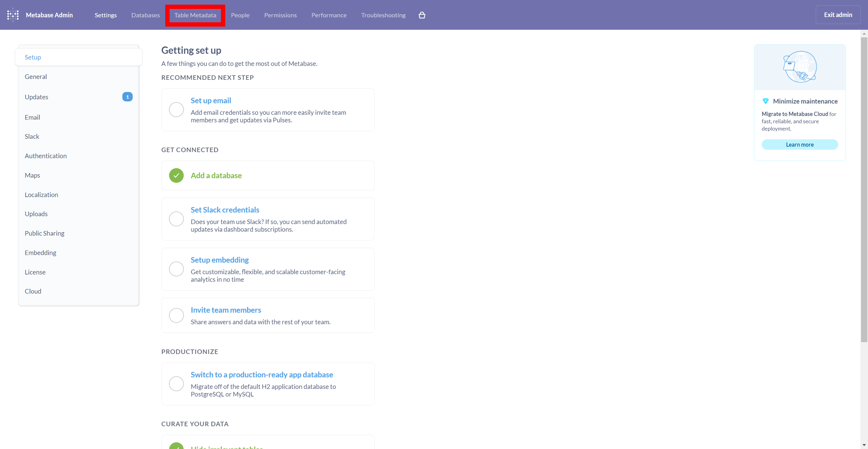Open the Set up email link
This screenshot has width=868, height=449.
pos(211,100)
